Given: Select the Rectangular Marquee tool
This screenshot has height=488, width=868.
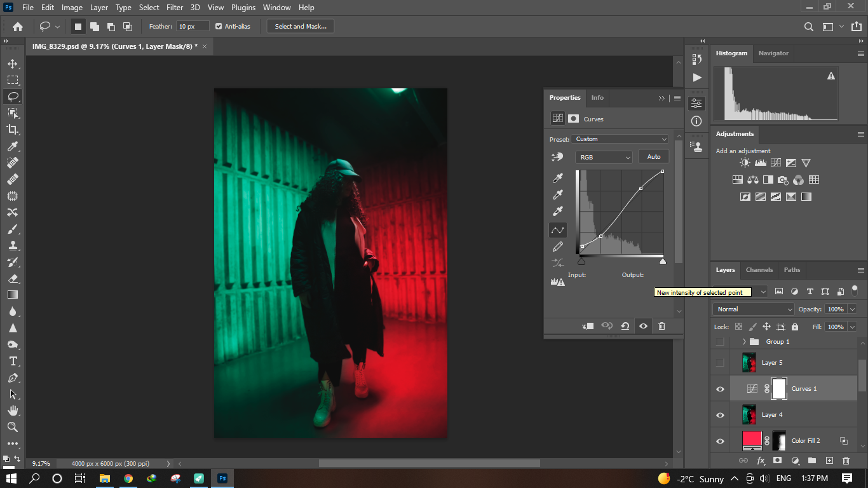Looking at the screenshot, I should click(x=12, y=80).
